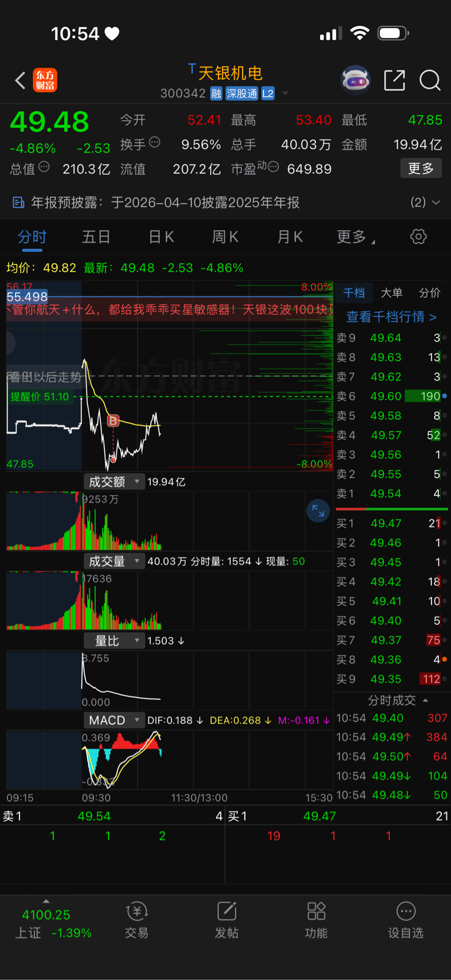This screenshot has width=451, height=980.
Task: Tap info icon beside 换手
Action: [x=154, y=142]
